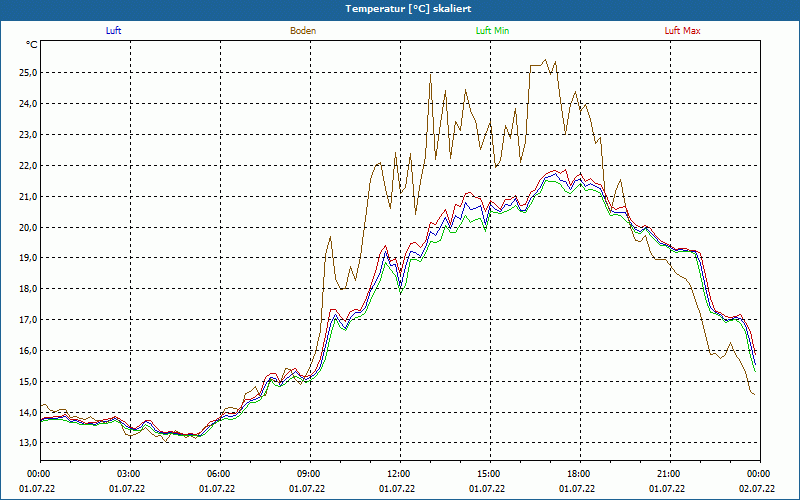Click the °C unit label on the y-axis
Screen dimensions: 800x500
point(32,45)
